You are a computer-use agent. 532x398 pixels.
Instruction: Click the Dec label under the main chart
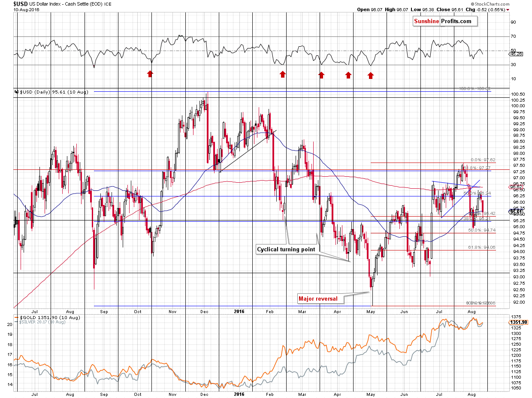(x=204, y=311)
